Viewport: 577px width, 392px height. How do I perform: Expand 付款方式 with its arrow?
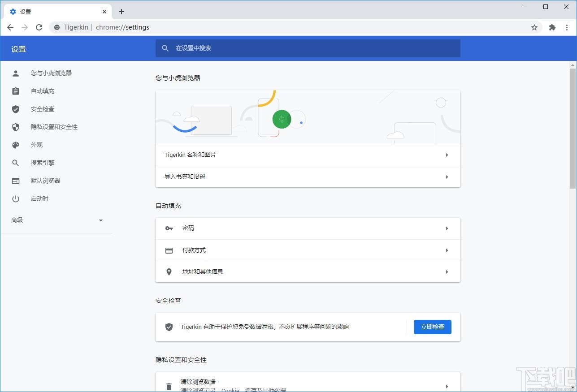point(447,250)
